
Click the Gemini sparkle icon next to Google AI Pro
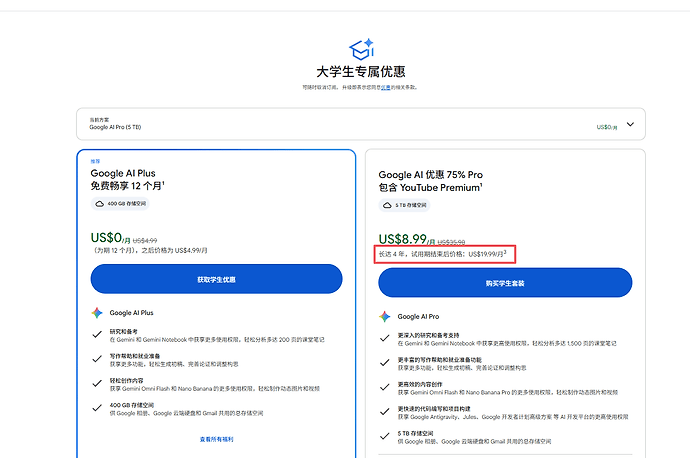385,316
